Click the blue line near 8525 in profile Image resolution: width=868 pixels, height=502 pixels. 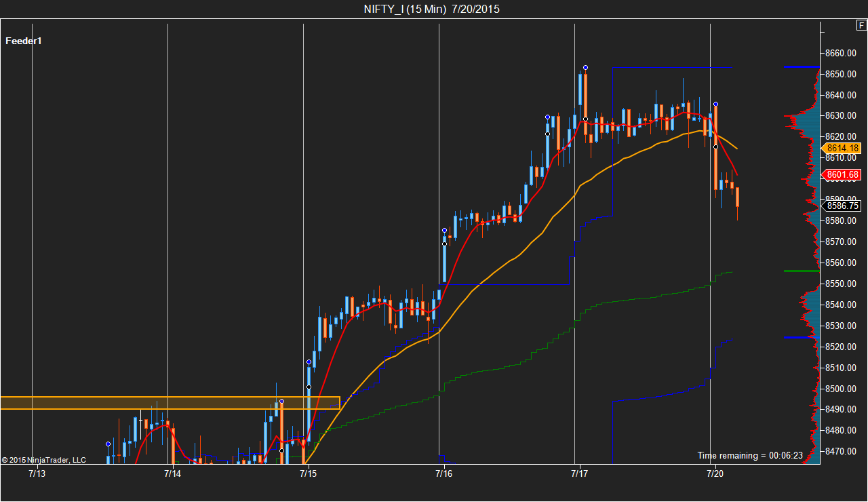pos(801,337)
